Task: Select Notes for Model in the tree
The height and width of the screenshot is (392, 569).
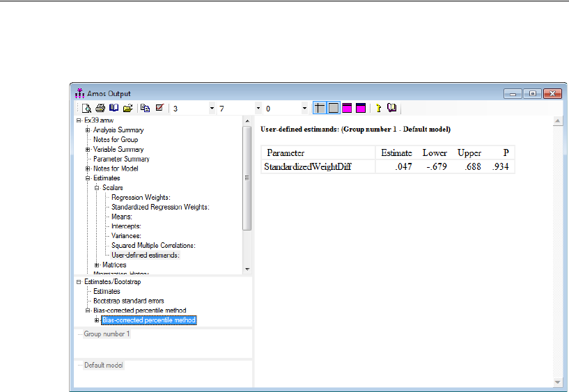Action: tap(116, 168)
